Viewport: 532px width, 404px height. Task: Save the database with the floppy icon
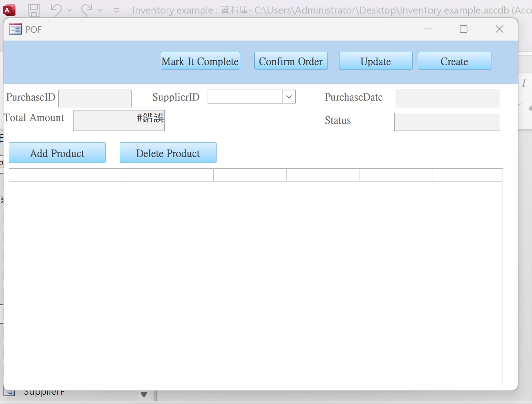point(34,10)
